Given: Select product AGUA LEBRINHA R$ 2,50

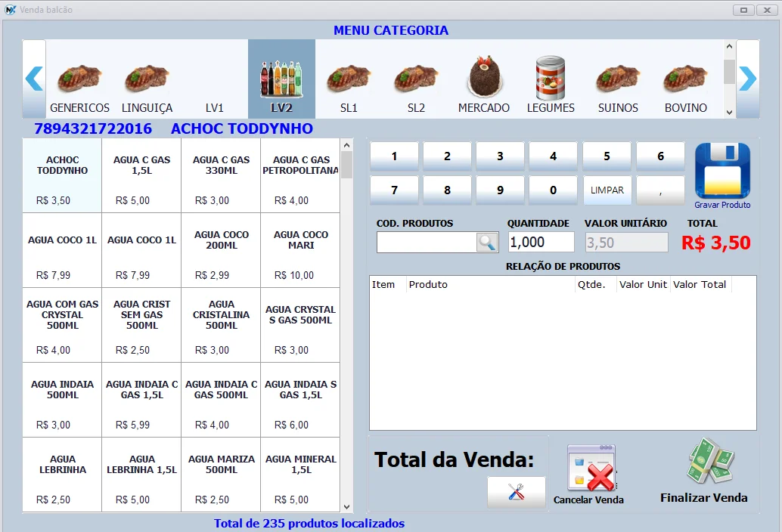Looking at the screenshot, I should (62, 475).
